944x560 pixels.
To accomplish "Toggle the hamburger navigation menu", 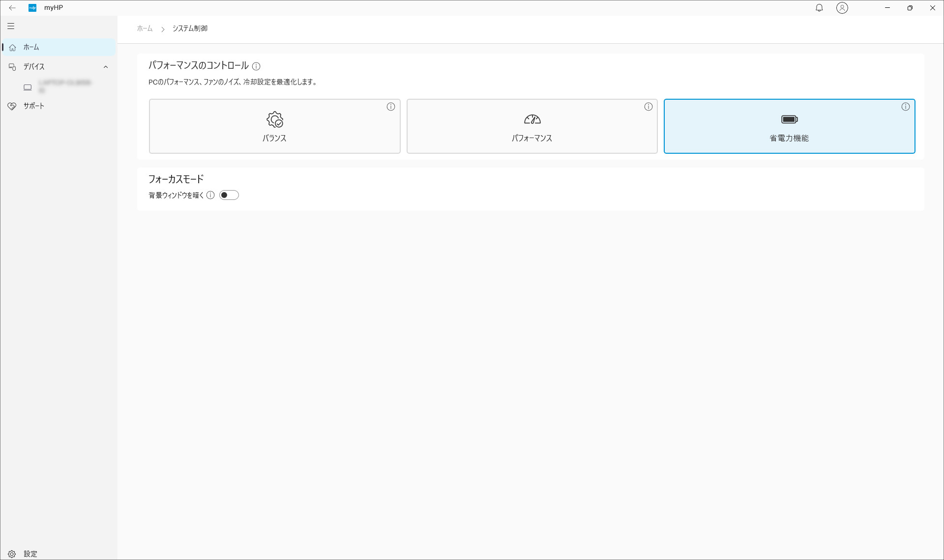I will 11,26.
